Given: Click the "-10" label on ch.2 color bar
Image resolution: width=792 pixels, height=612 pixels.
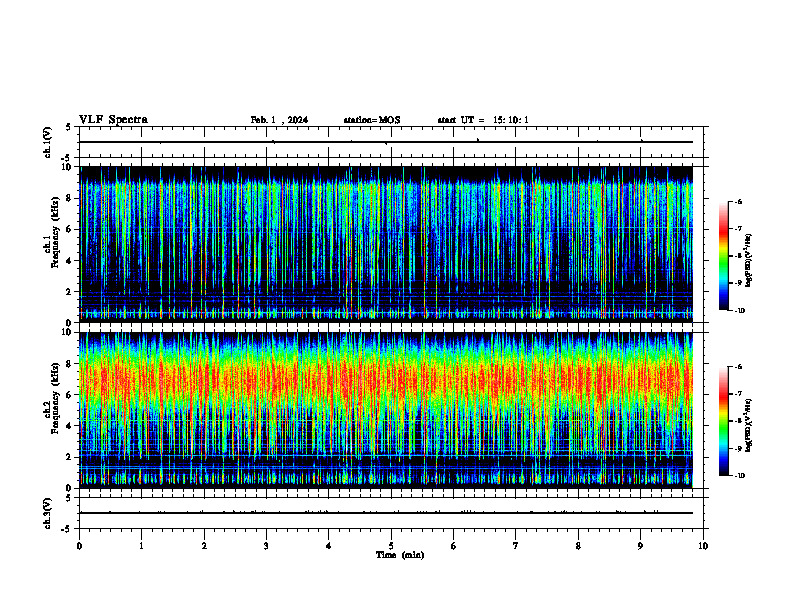Looking at the screenshot, I should [x=739, y=476].
